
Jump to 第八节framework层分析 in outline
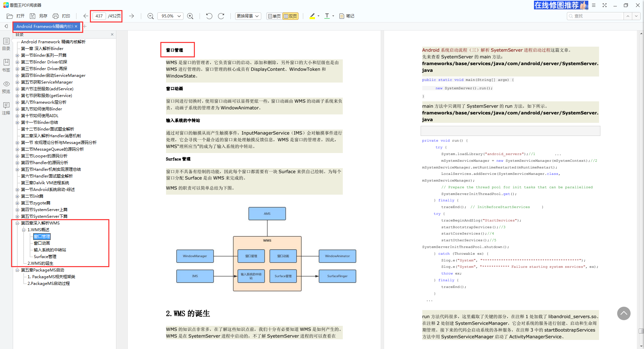point(44,102)
